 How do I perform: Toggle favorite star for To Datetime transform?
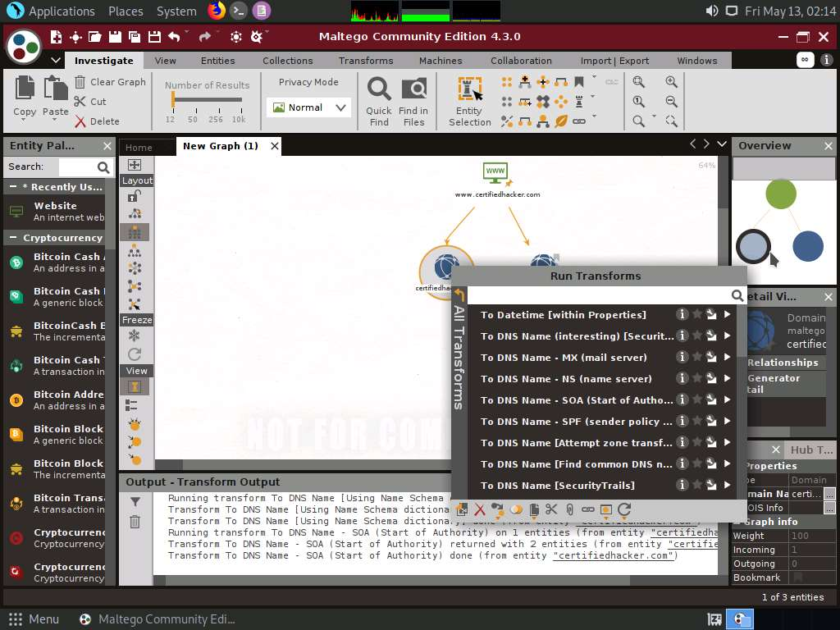coord(697,314)
